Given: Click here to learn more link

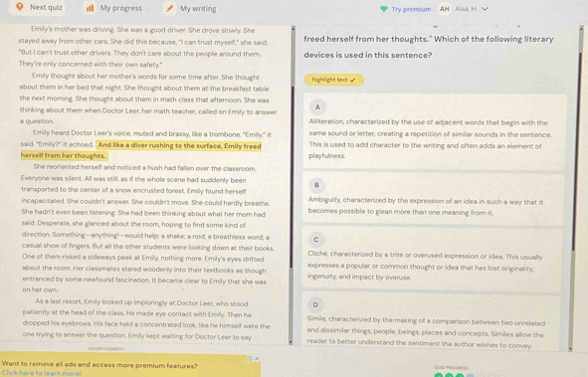Looking at the screenshot, I should pyautogui.click(x=41, y=373).
